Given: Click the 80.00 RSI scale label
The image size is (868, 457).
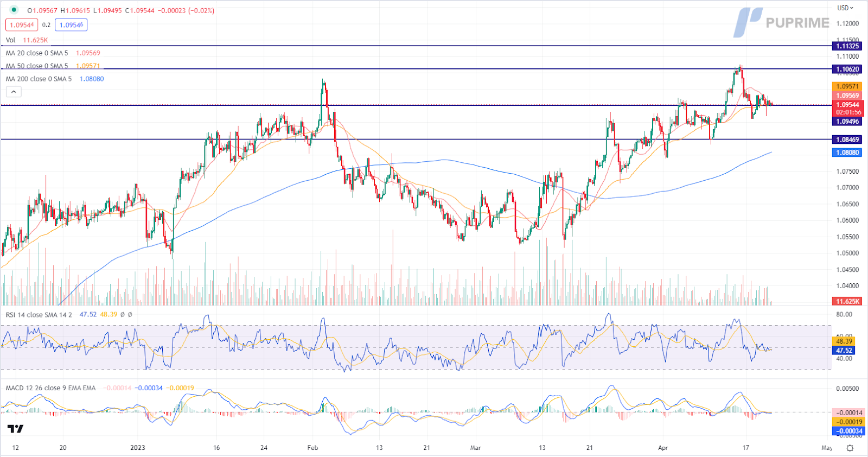Looking at the screenshot, I should (x=844, y=315).
